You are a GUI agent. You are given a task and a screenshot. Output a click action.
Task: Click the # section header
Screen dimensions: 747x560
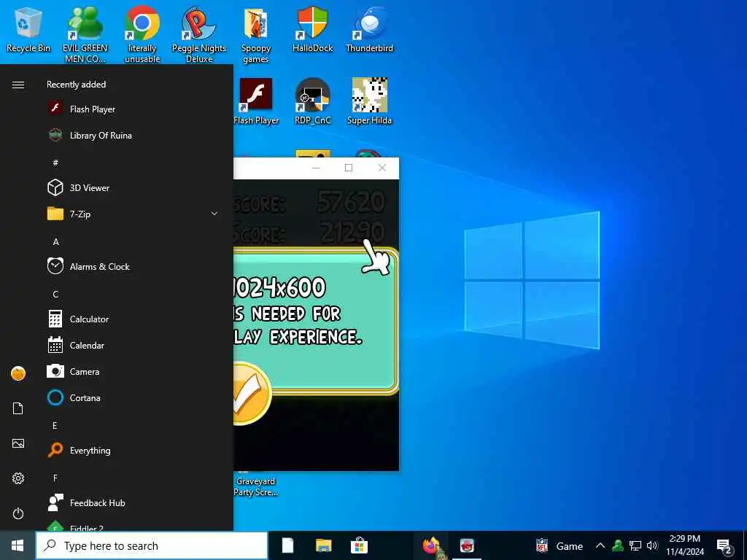tap(55, 163)
